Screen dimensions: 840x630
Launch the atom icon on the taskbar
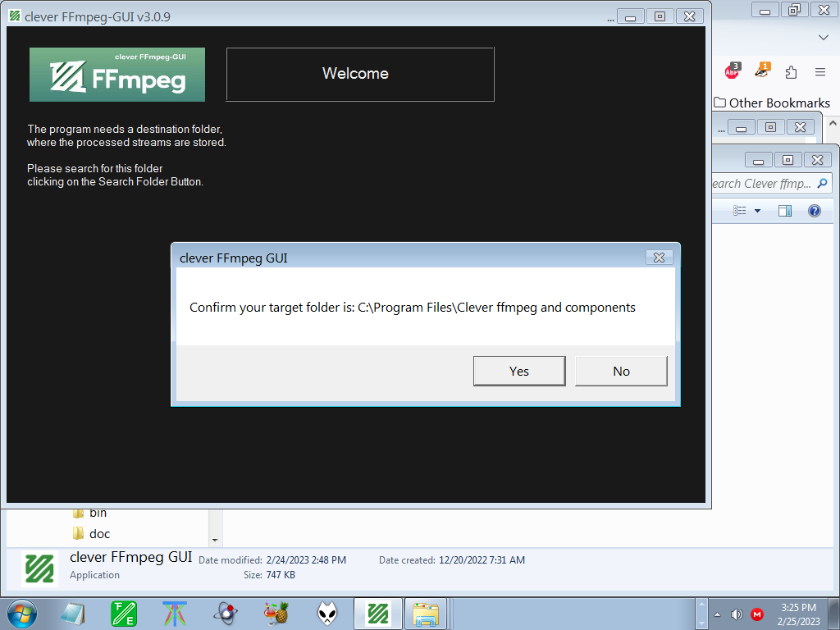pos(226,614)
